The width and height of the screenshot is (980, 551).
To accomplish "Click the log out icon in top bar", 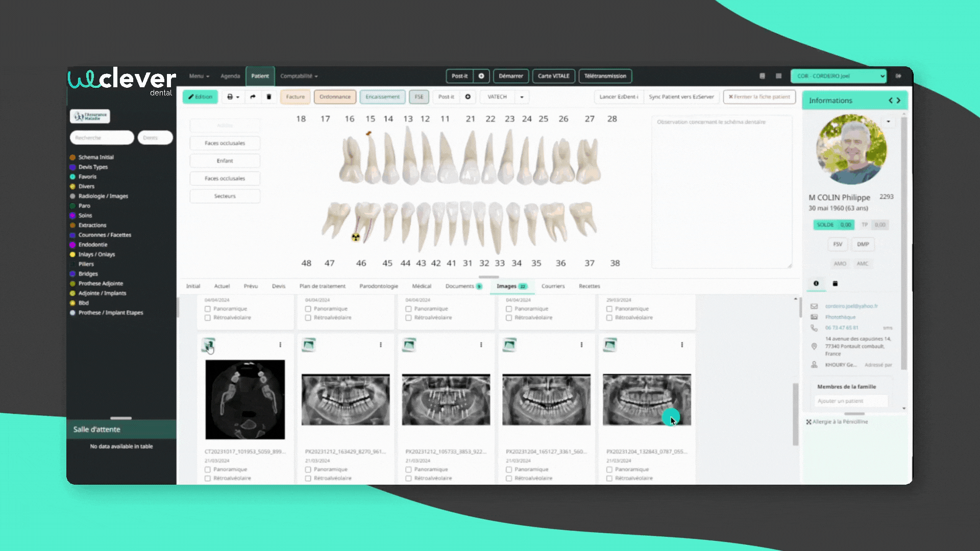I will pyautogui.click(x=898, y=76).
